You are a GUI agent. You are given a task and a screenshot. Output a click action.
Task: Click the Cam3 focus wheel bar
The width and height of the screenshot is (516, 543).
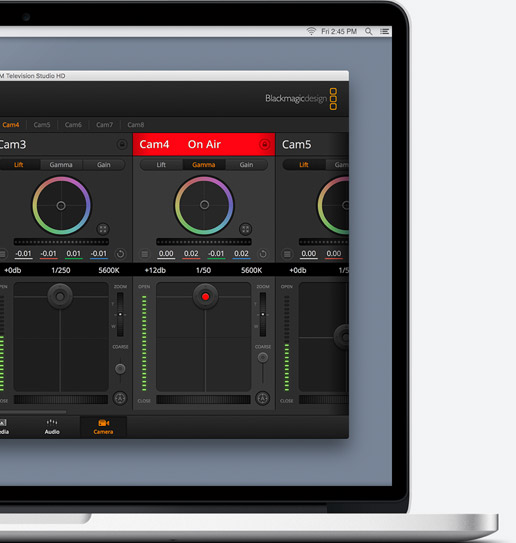tap(61, 400)
